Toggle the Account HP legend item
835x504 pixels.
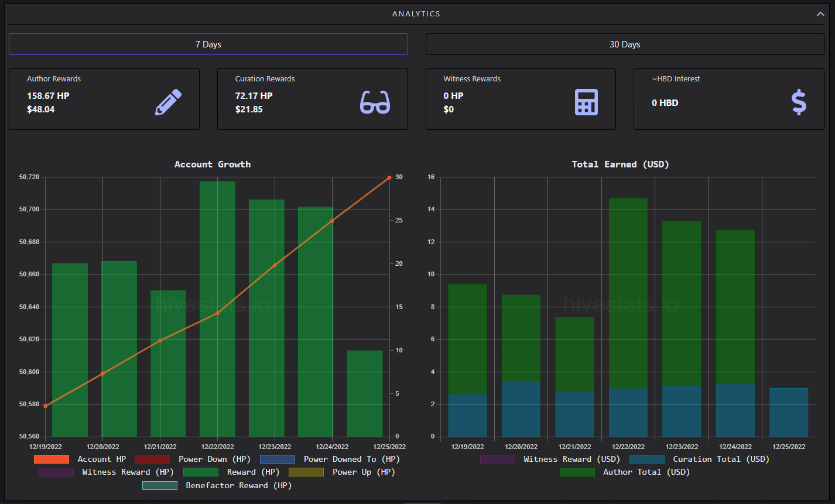[80, 459]
